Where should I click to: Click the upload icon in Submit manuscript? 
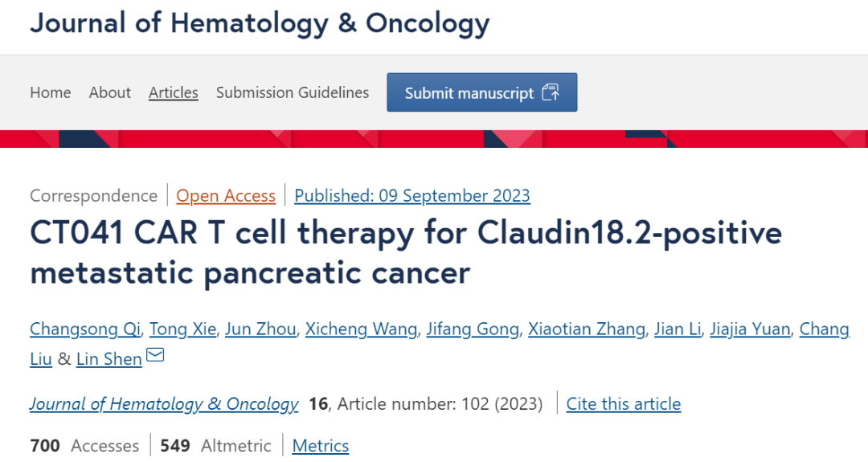click(551, 92)
